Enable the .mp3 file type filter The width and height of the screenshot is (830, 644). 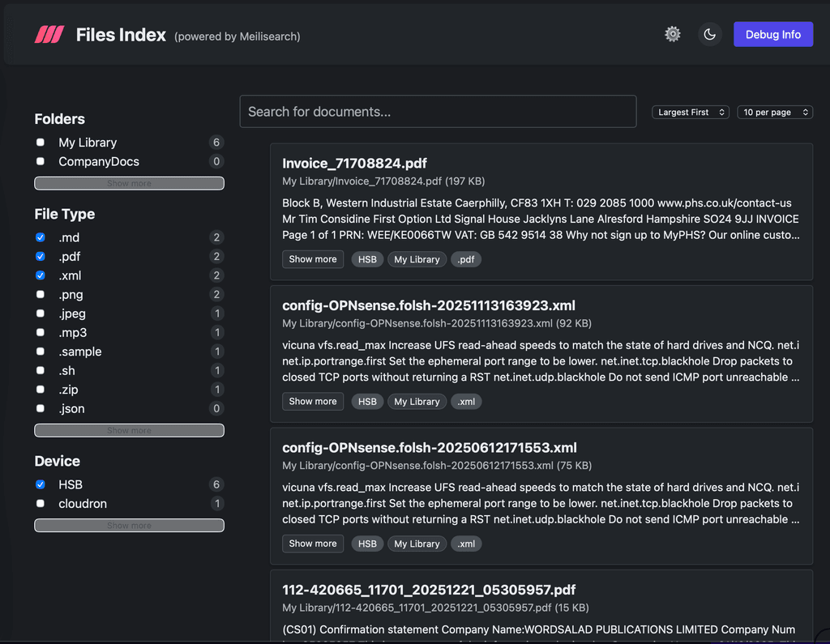40,332
